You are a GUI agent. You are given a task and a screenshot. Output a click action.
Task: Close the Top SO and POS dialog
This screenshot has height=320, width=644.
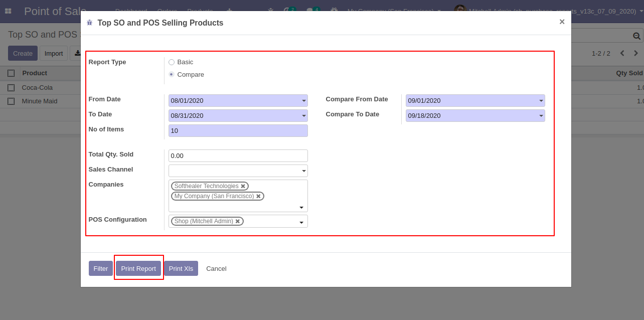tap(562, 22)
